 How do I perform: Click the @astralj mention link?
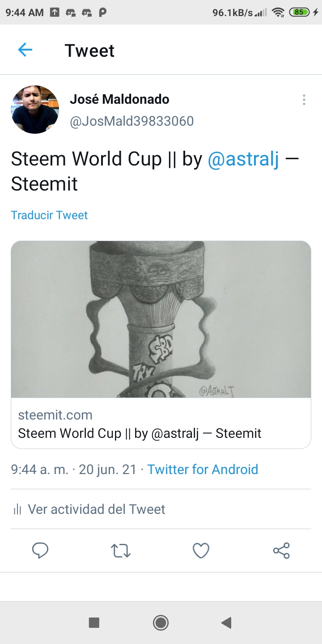[243, 159]
